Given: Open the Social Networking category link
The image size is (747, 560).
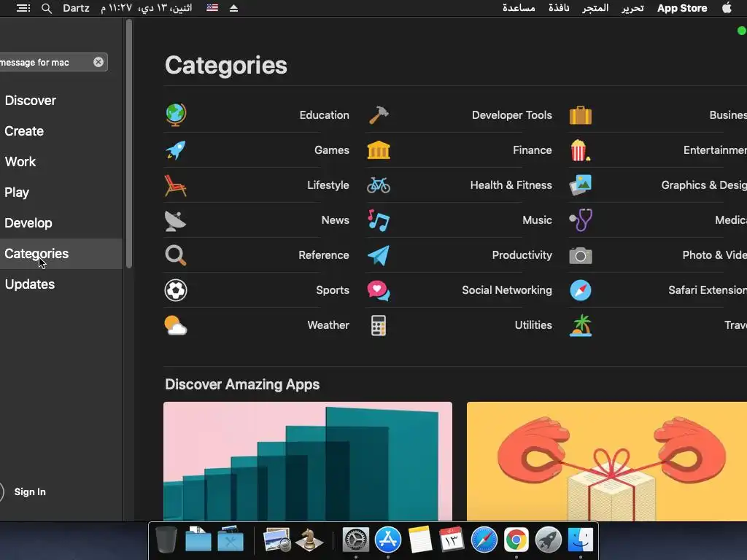Looking at the screenshot, I should [x=507, y=290].
